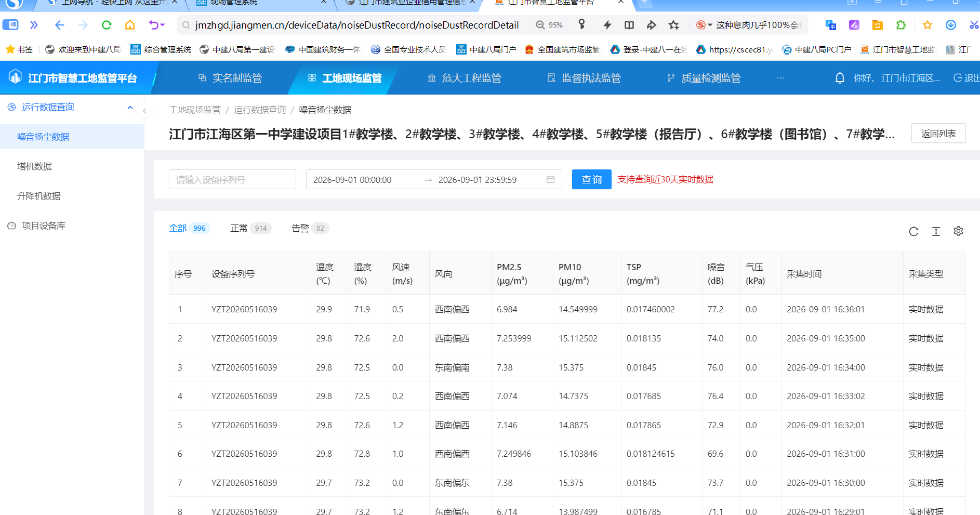Switch to the 告警 82 filter tab
This screenshot has width=980, height=515.
coord(310,228)
